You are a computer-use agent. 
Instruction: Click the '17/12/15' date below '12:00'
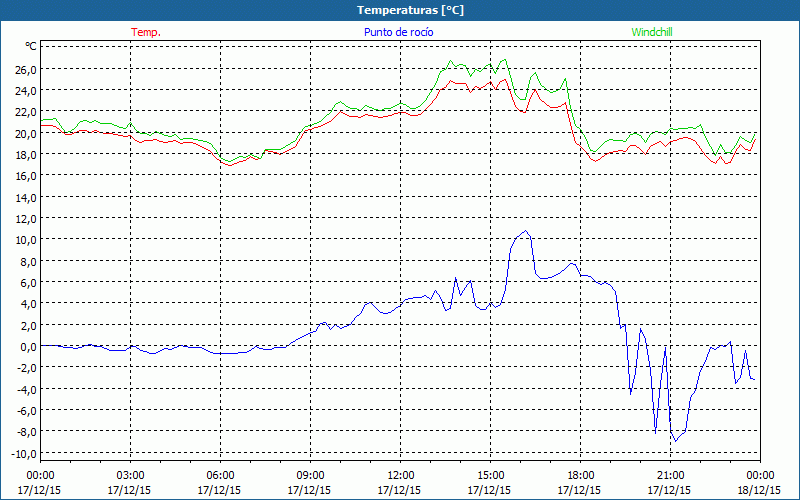(399, 490)
